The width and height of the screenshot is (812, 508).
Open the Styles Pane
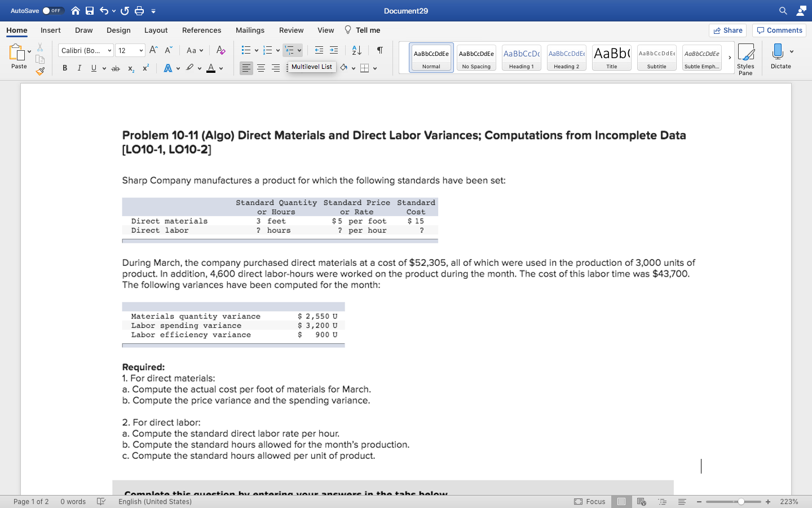tap(745, 59)
